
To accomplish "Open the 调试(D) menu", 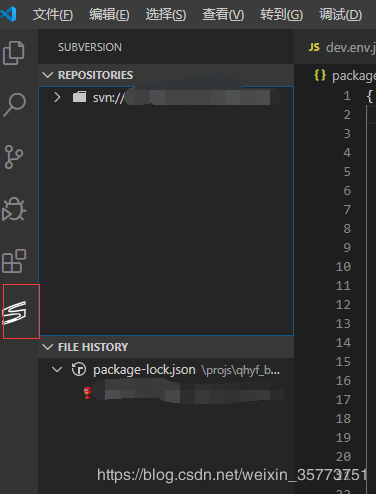I will pos(340,15).
